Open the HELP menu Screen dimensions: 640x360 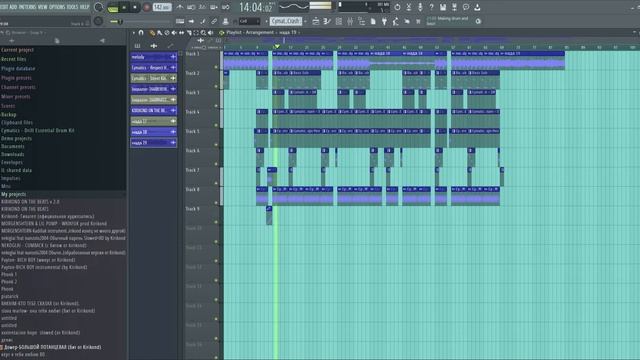coord(84,7)
